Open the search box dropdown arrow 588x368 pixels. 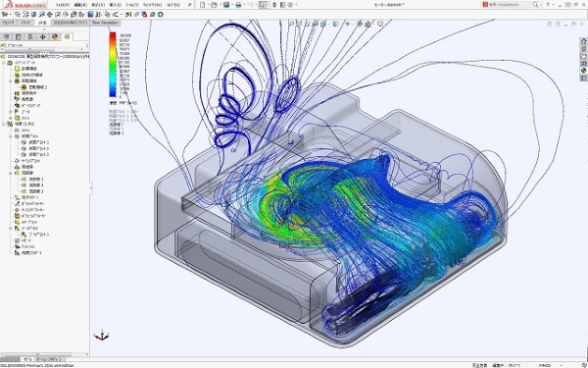[540, 5]
